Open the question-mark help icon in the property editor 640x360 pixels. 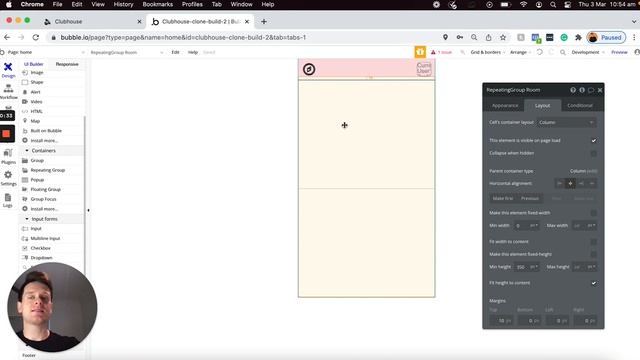[573, 90]
